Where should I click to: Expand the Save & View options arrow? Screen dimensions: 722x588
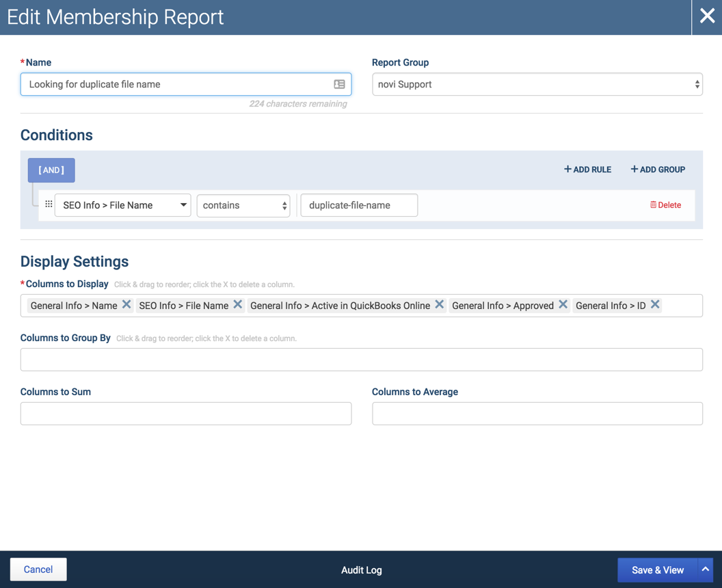click(706, 570)
